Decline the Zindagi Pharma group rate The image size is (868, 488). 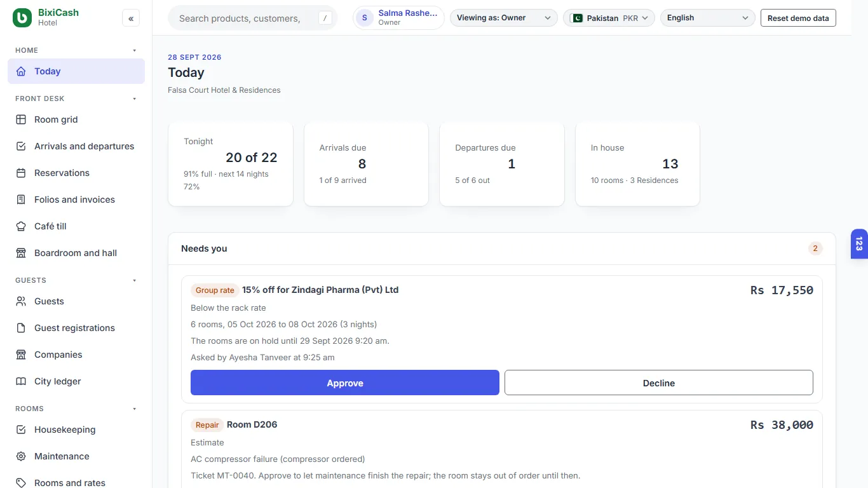[x=659, y=383]
